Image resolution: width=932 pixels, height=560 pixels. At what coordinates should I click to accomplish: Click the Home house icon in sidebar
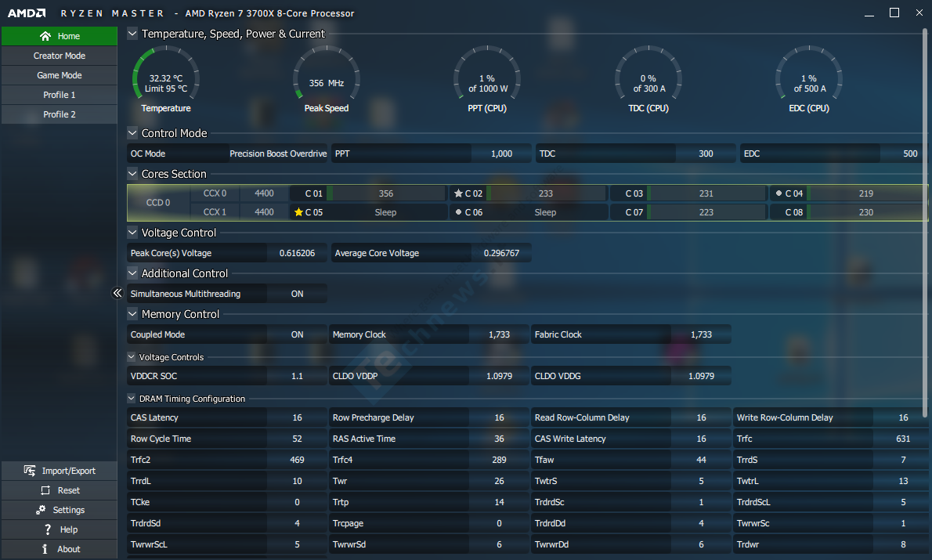pos(45,36)
